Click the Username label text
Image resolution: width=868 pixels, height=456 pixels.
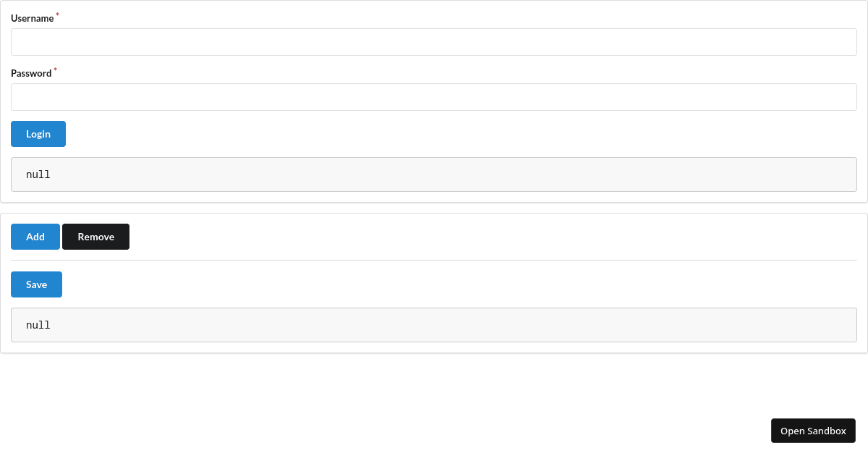pos(30,18)
